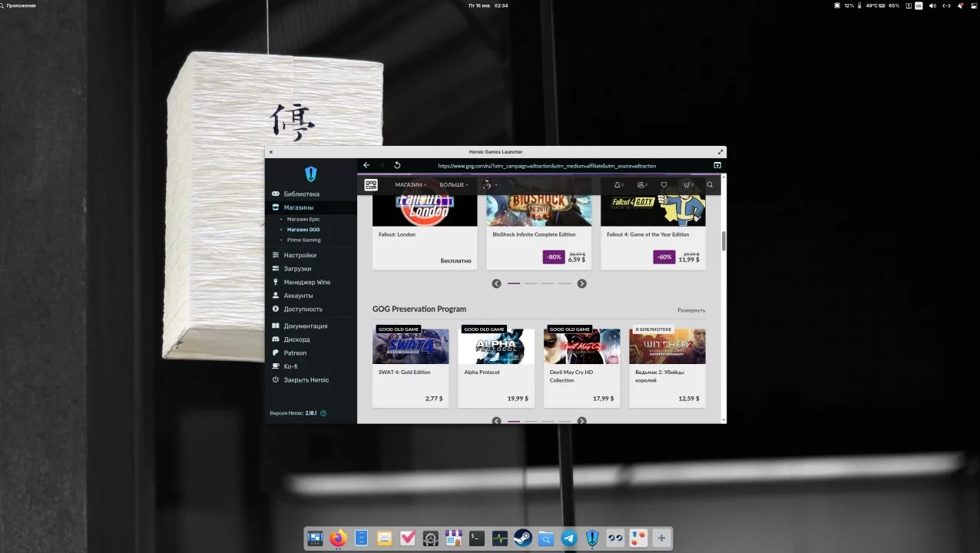Reload the GOG store page
Viewport: 980px width, 553px height.
coord(397,165)
